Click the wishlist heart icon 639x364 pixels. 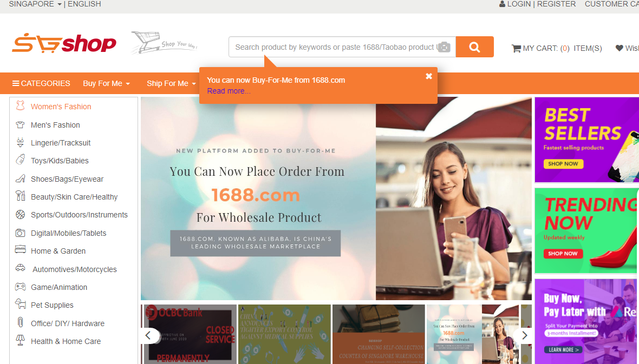[619, 48]
